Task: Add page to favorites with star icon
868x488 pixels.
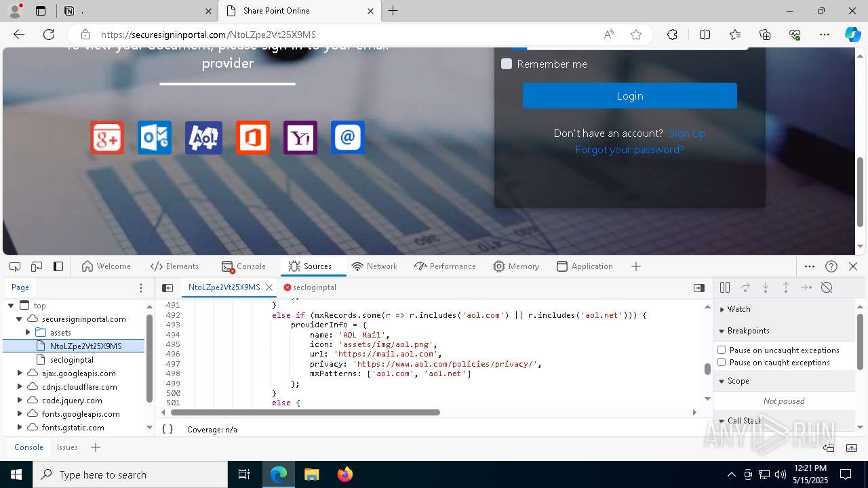Action: 636,35
